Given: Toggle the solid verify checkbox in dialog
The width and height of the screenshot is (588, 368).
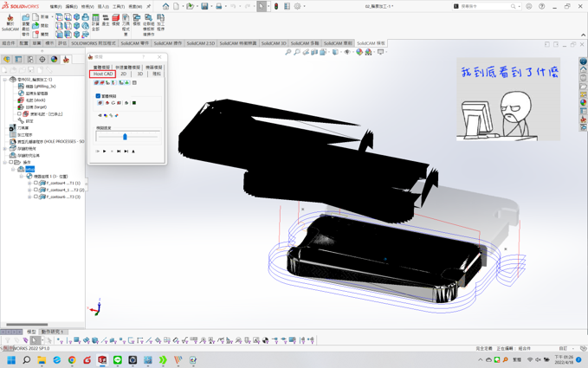Looking at the screenshot, I should [x=98, y=96].
